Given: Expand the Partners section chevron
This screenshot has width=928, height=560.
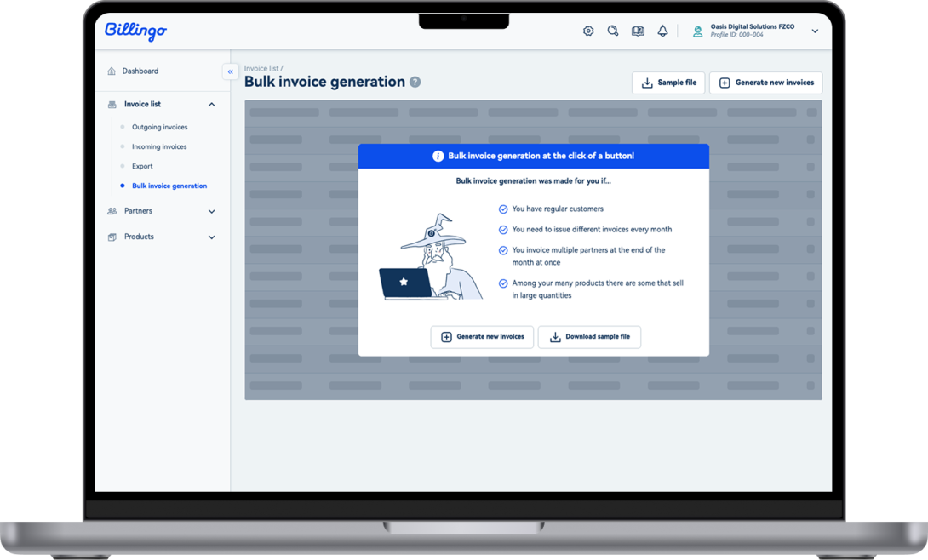Looking at the screenshot, I should [211, 211].
